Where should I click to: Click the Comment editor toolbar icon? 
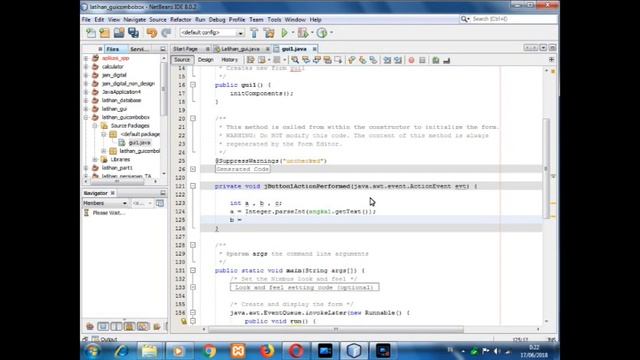436,60
